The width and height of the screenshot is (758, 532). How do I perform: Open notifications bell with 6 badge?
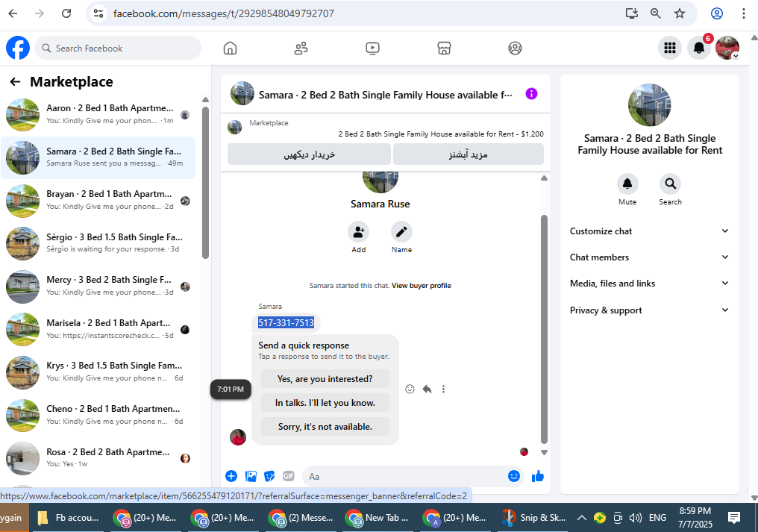click(x=699, y=48)
